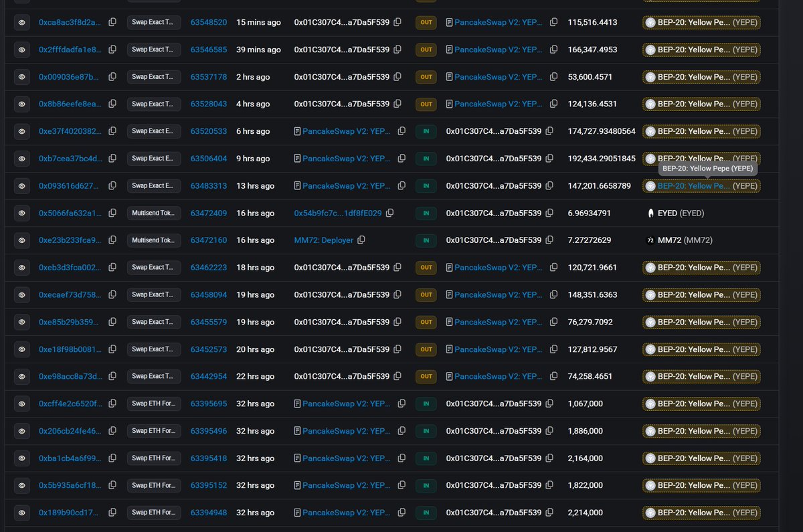Preview transaction 0xca8ac3f8d2a with eye icon
The width and height of the screenshot is (803, 532).
point(22,22)
